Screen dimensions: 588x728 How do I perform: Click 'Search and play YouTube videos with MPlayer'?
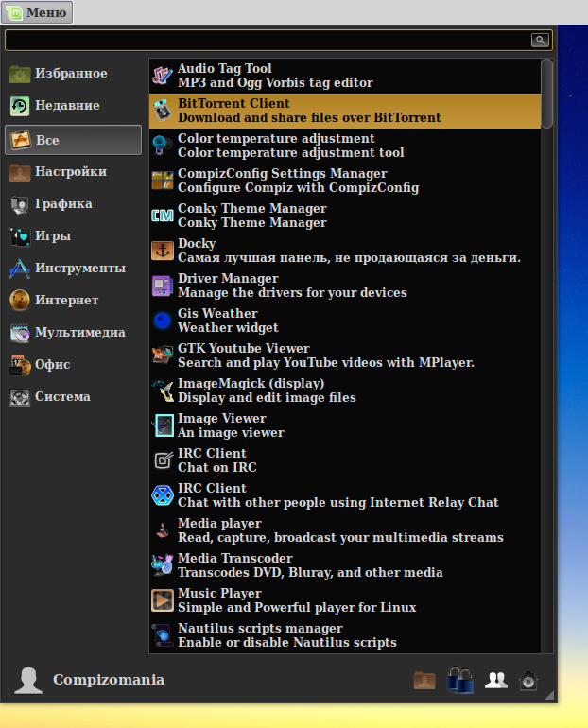point(326,363)
